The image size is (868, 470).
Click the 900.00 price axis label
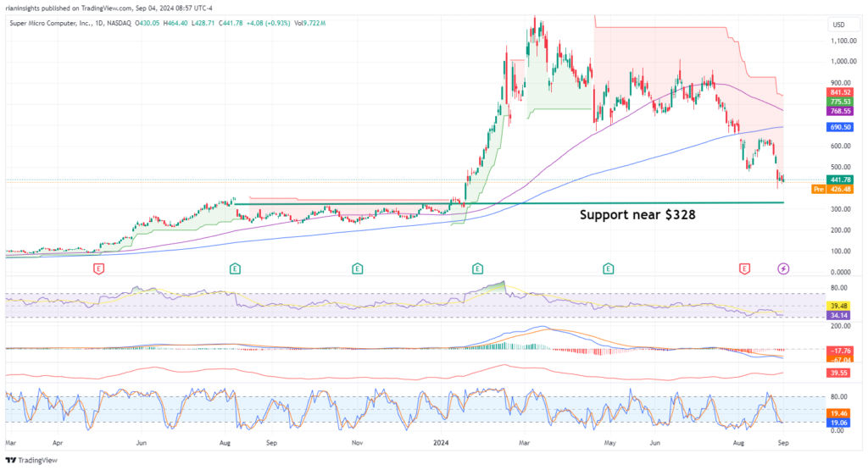tap(840, 83)
